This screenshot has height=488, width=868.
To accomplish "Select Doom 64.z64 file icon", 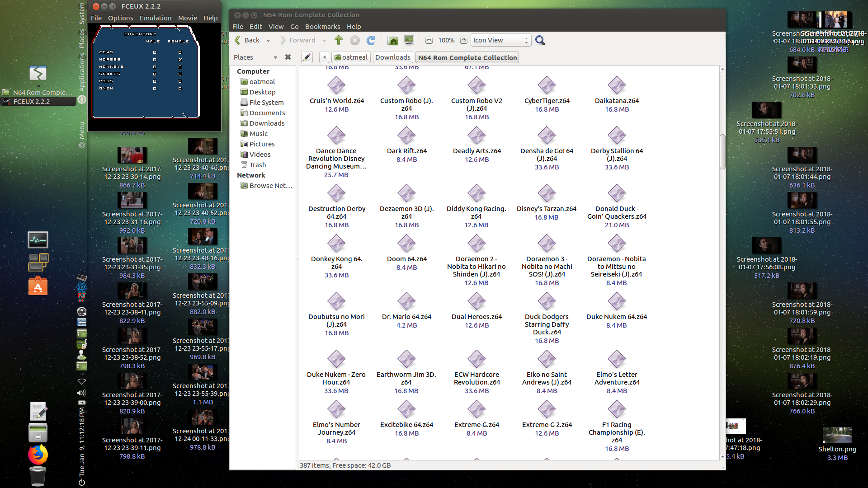I will point(406,244).
